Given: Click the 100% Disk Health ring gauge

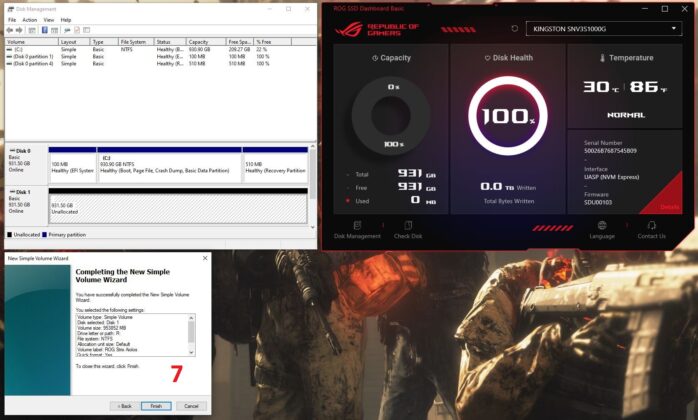Looking at the screenshot, I should pos(508,116).
